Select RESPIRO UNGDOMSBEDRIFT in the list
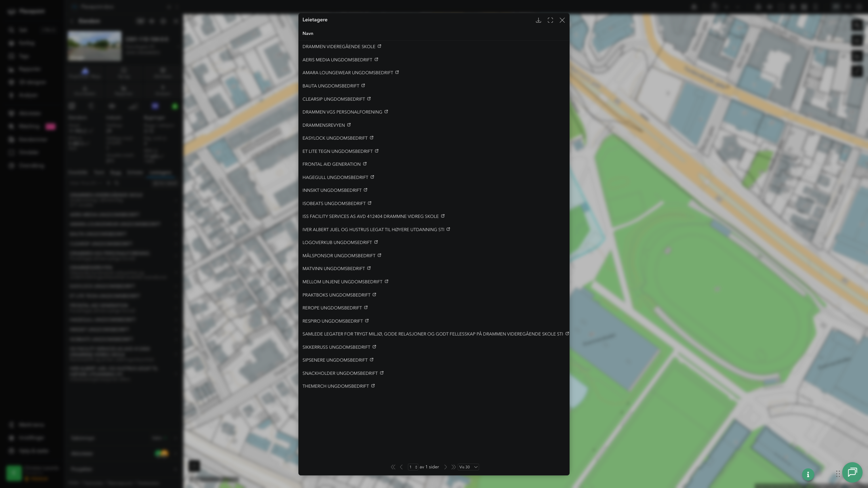This screenshot has height=488, width=868. pos(333,321)
